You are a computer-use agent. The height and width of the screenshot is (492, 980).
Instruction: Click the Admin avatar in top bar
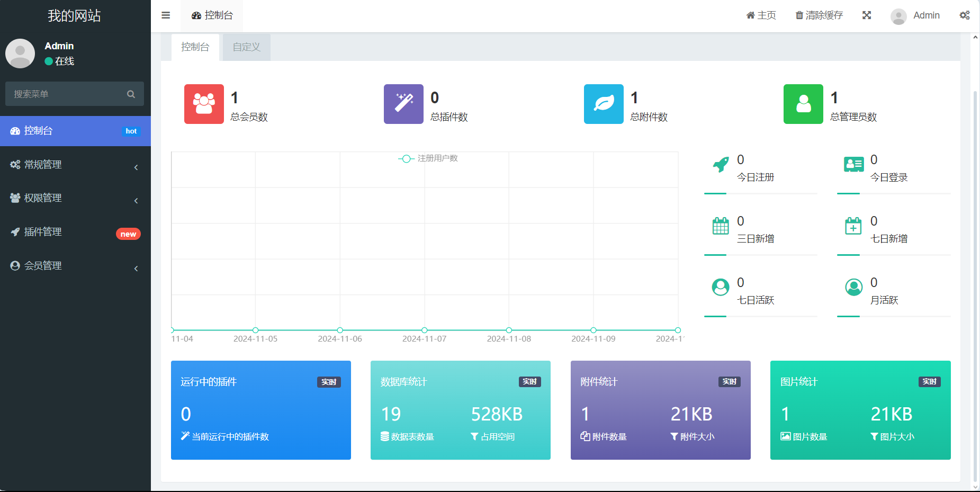pyautogui.click(x=898, y=16)
